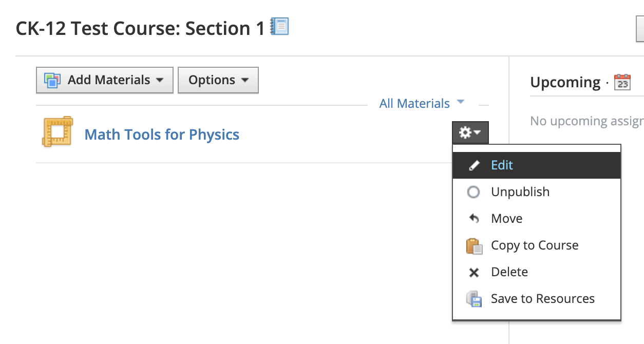Click the Upcoming heading
Image resolution: width=644 pixels, height=344 pixels.
click(565, 82)
